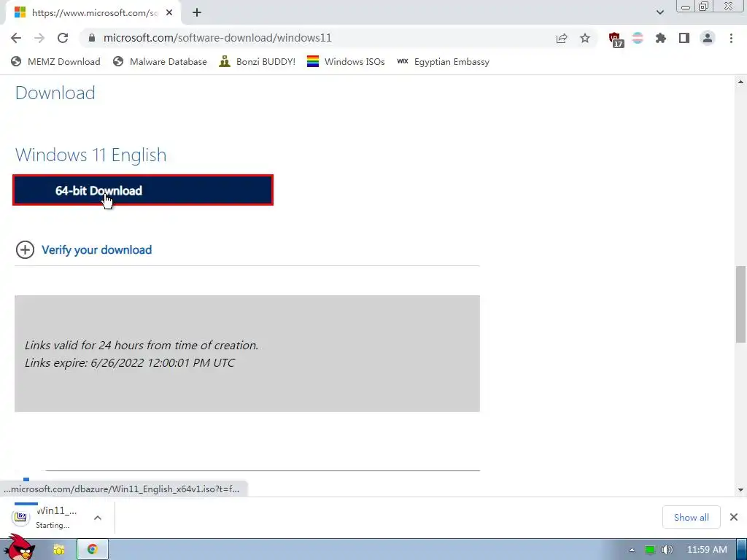
Task: Toggle the browser side panel
Action: pyautogui.click(x=684, y=38)
